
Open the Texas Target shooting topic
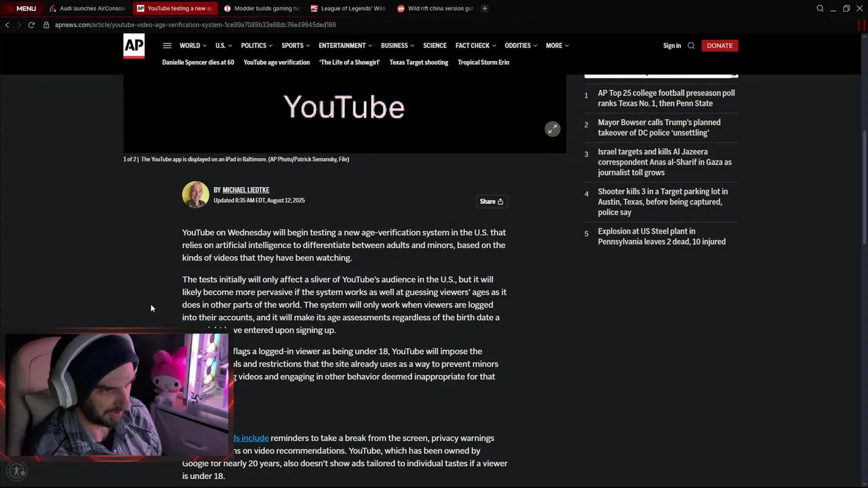tap(418, 62)
